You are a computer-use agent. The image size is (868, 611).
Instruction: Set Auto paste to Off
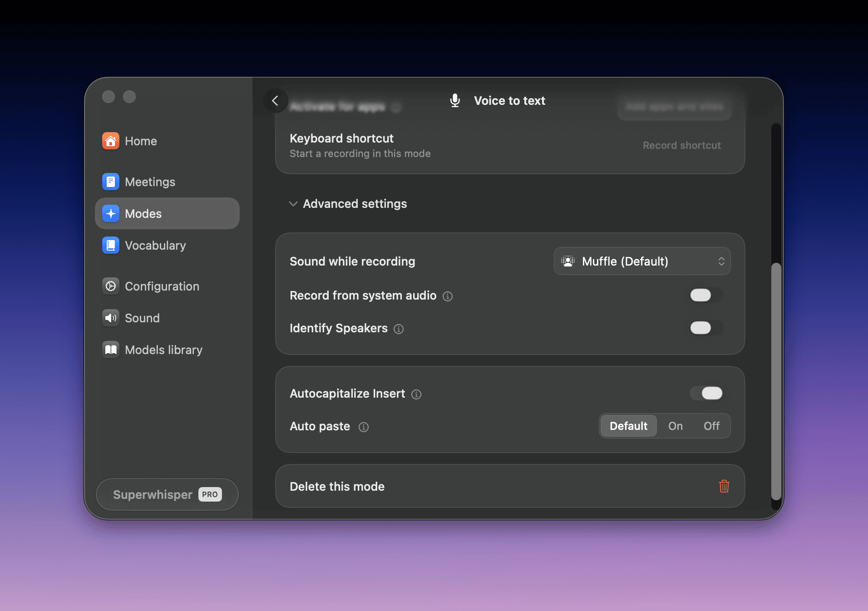pyautogui.click(x=711, y=426)
